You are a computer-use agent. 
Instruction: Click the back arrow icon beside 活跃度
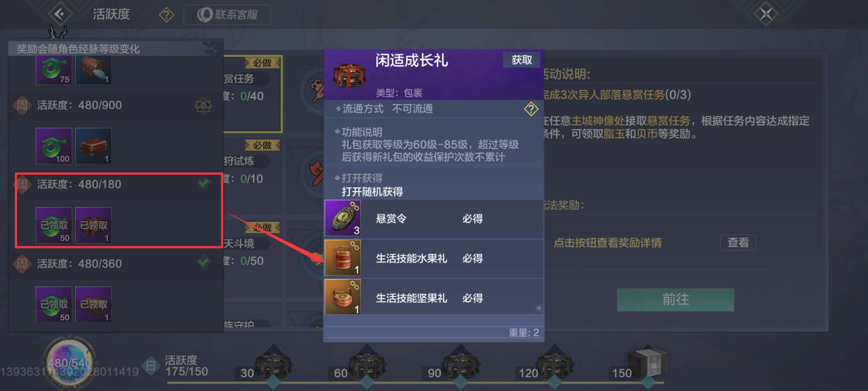60,14
